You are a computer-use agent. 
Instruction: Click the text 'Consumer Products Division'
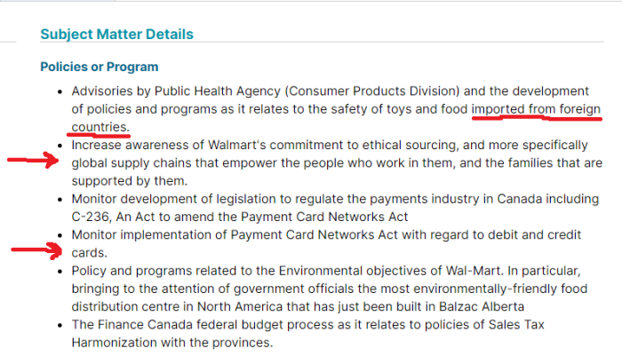tap(372, 91)
